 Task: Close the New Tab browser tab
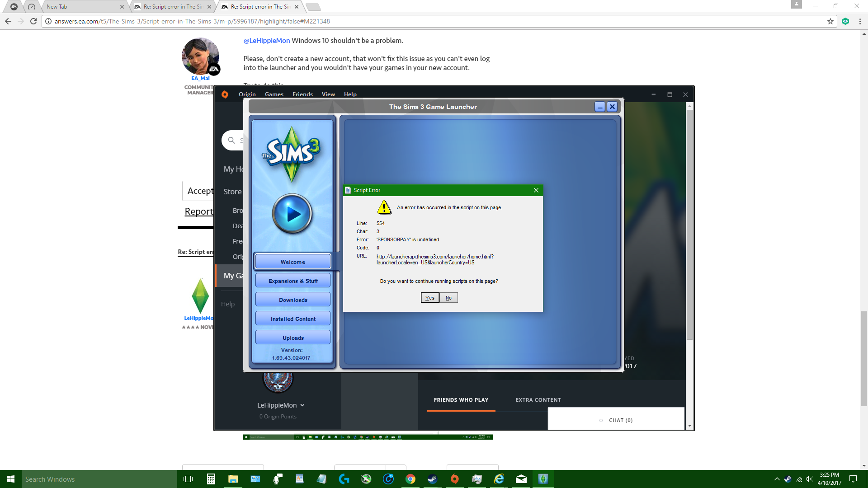tap(122, 7)
